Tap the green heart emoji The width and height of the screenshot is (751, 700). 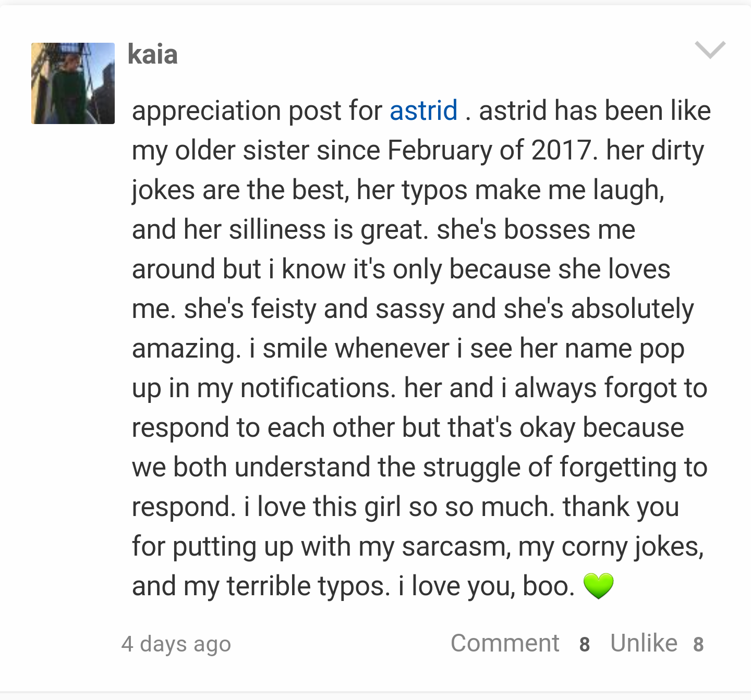(599, 586)
